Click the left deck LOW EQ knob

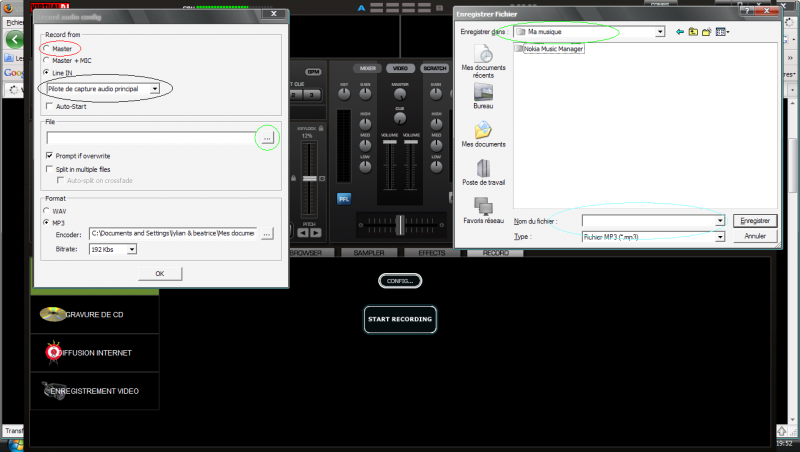(365, 166)
